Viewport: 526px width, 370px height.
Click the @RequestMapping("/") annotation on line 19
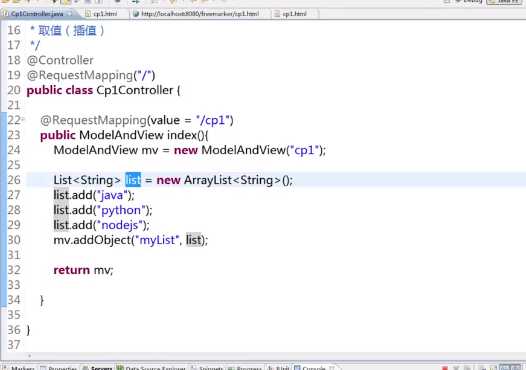pos(91,75)
